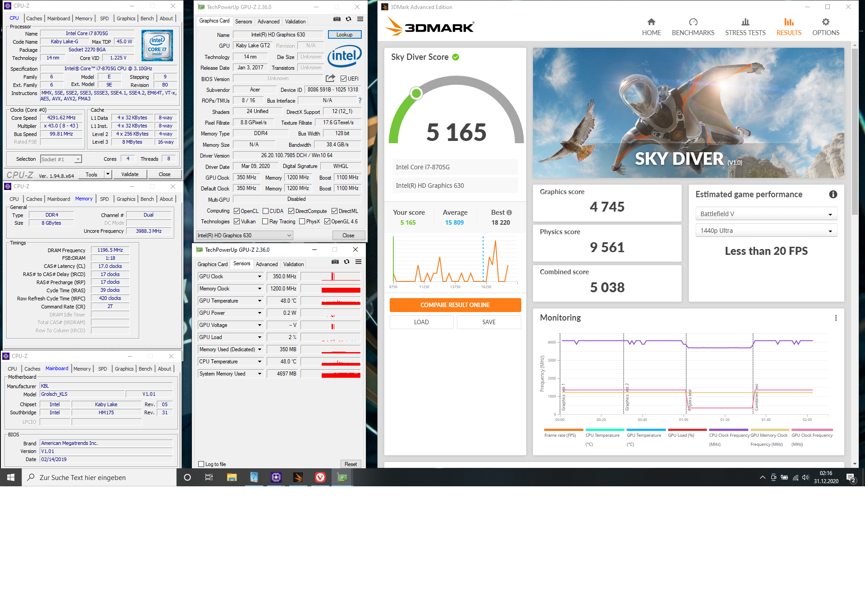Open File Explorer from taskbar

232,477
